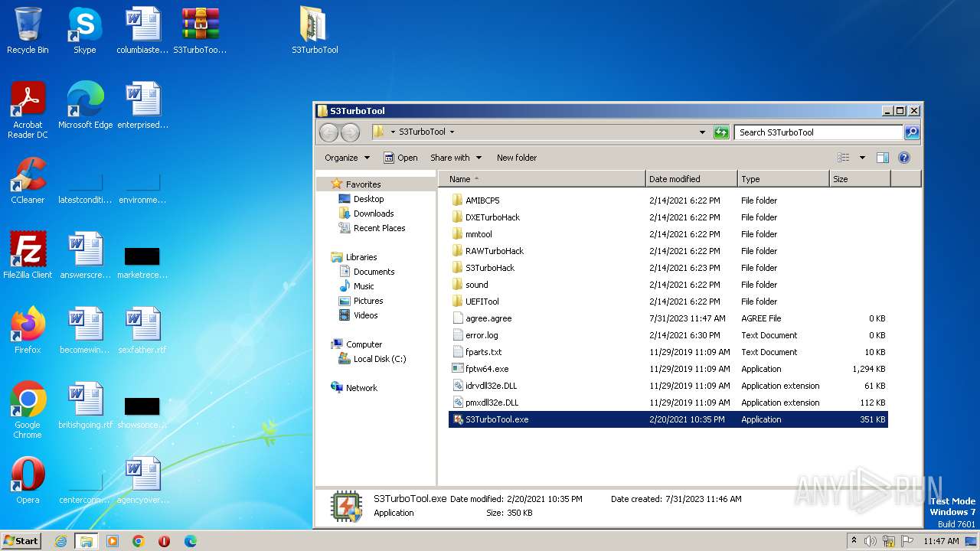This screenshot has width=980, height=551.
Task: Open the Share with dropdown
Action: click(456, 158)
